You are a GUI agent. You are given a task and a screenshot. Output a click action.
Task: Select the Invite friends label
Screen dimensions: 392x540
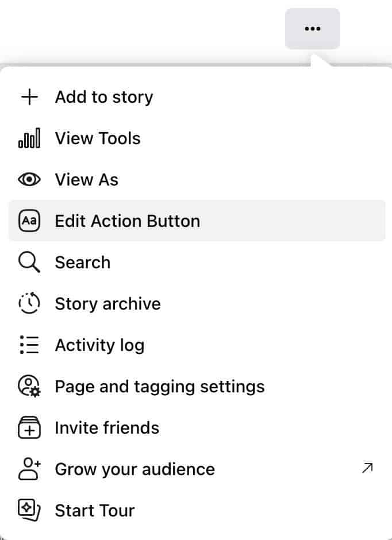(x=107, y=428)
